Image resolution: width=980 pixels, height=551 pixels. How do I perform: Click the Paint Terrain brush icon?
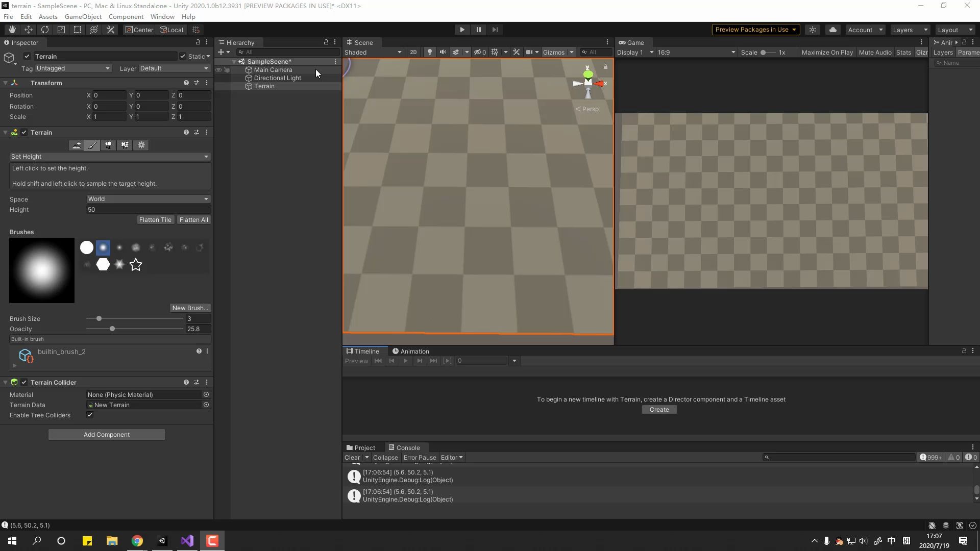tap(92, 145)
